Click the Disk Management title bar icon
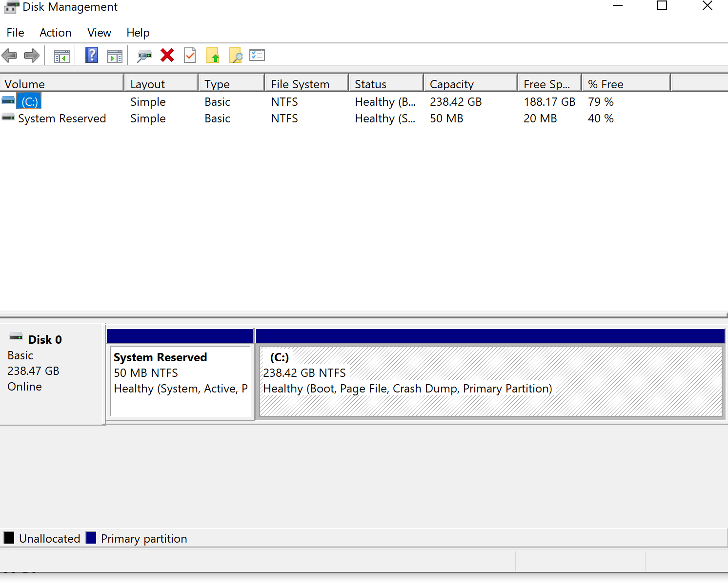 coord(11,7)
